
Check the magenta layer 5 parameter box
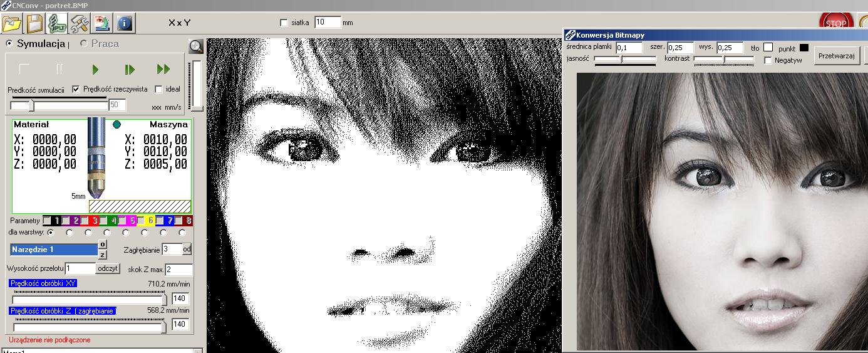[122, 221]
